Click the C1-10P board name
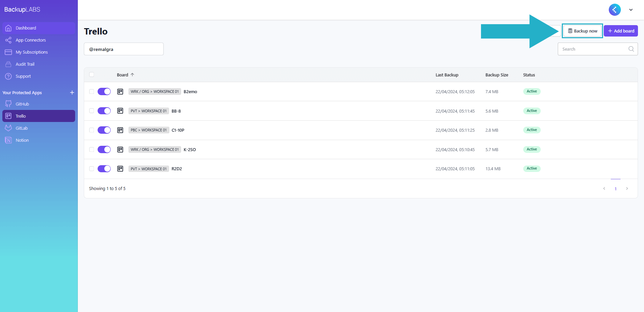 (178, 130)
